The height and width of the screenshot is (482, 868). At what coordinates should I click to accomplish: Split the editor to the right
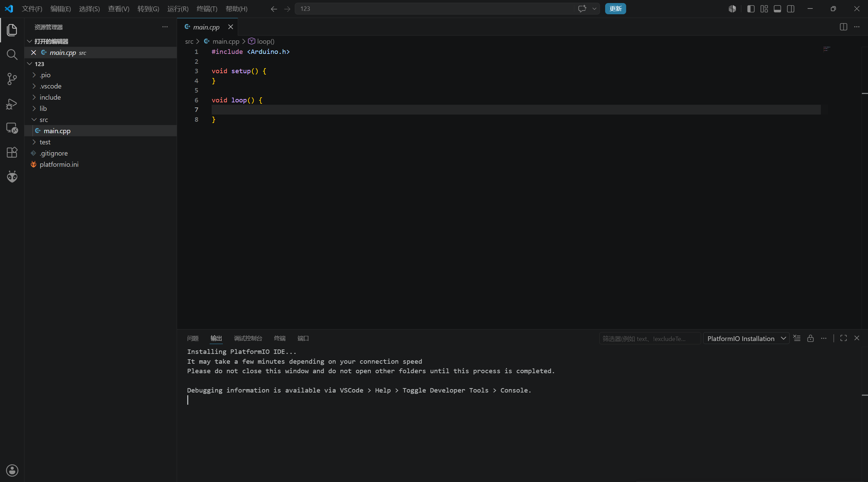[844, 27]
